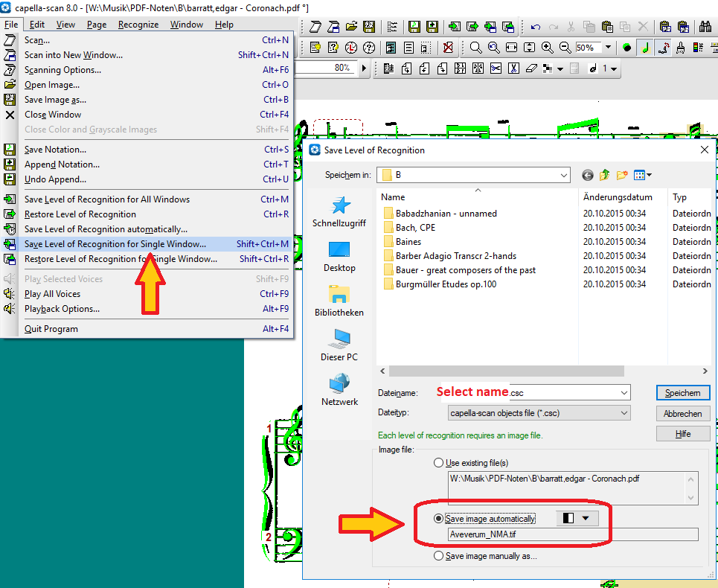
Task: Toggle the note path button with red arrow
Action: pos(663,47)
